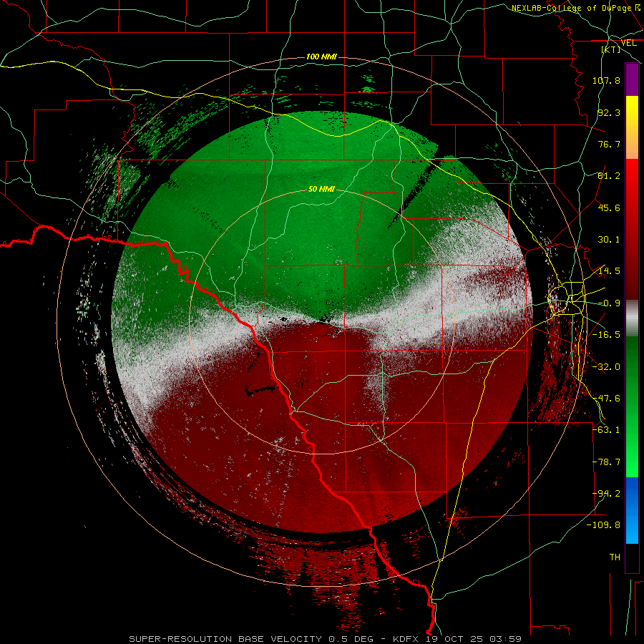Click the 107.8 velocity scale value
Screen dimensions: 644x644
606,80
